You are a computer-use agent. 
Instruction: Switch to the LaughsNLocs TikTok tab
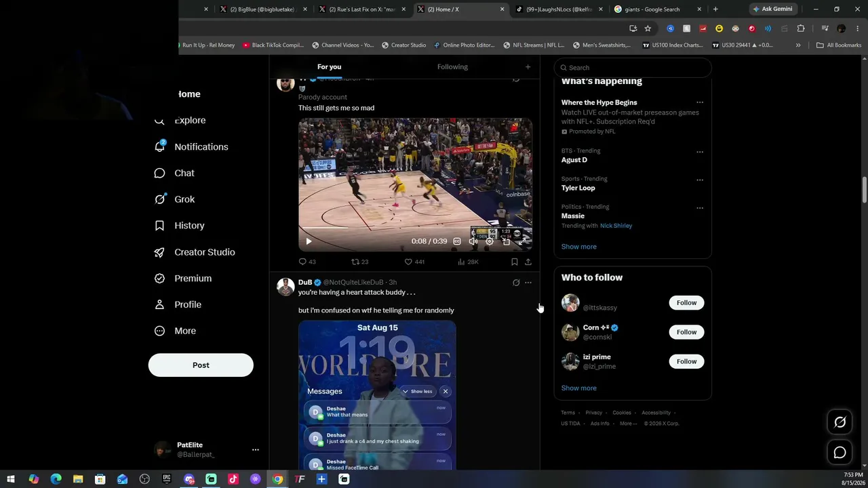[559, 9]
